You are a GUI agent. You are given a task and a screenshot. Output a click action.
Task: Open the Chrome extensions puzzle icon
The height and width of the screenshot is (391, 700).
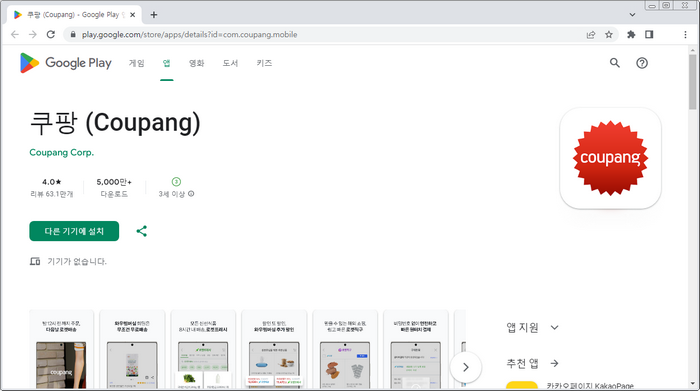[631, 34]
